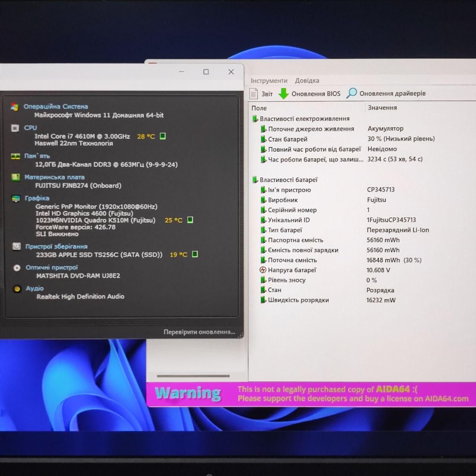Collapse the Властивості батареї group

pyautogui.click(x=255, y=180)
